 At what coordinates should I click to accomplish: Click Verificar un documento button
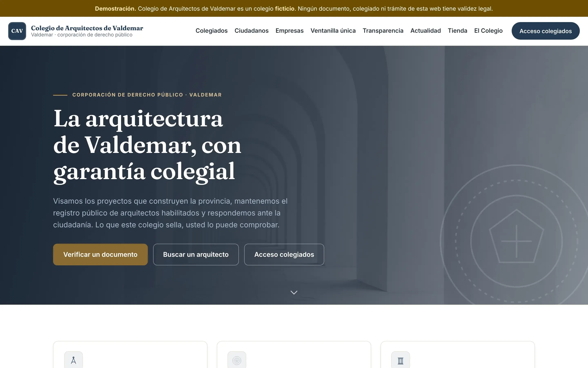(100, 254)
